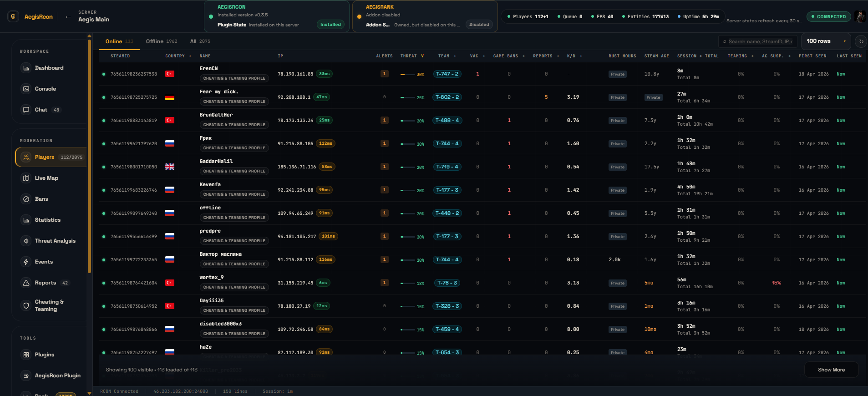868x396 pixels.
Task: Click the Germany flag in second row
Action: (170, 97)
